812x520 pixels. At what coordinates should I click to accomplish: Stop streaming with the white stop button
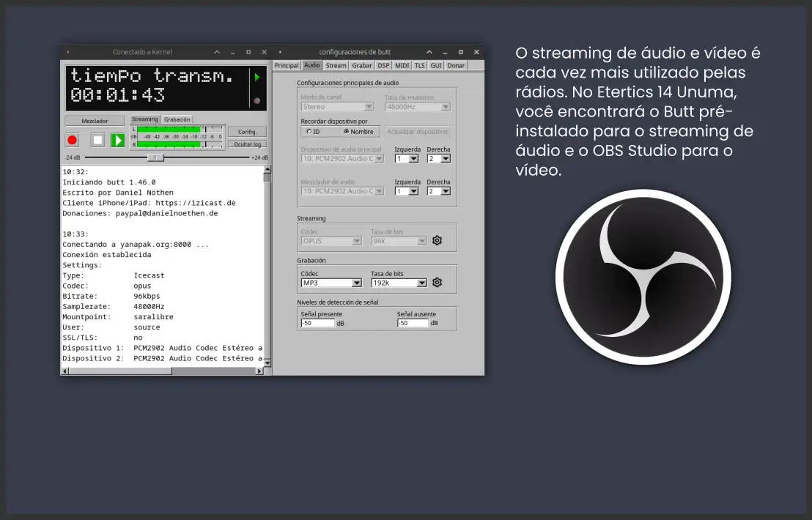coord(98,140)
